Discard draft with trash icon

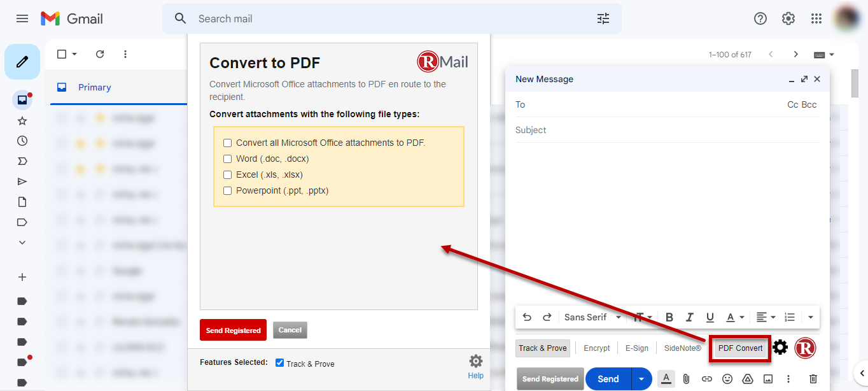(813, 379)
